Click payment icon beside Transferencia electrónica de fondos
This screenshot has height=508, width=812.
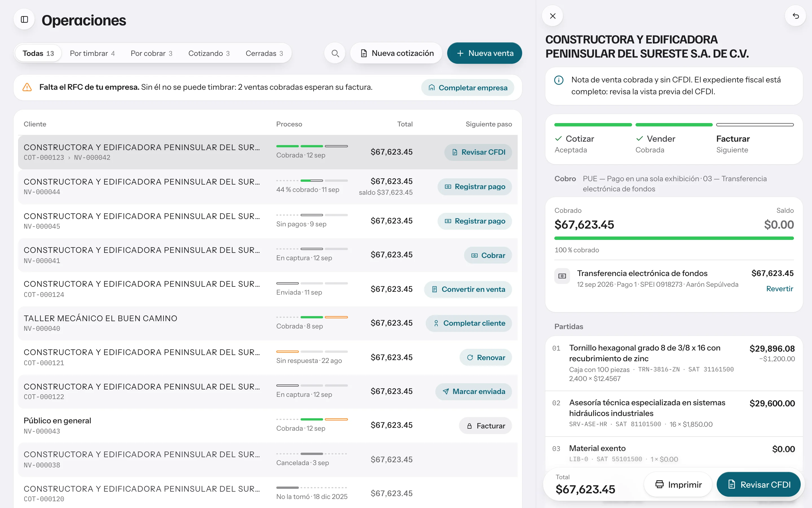(x=562, y=276)
